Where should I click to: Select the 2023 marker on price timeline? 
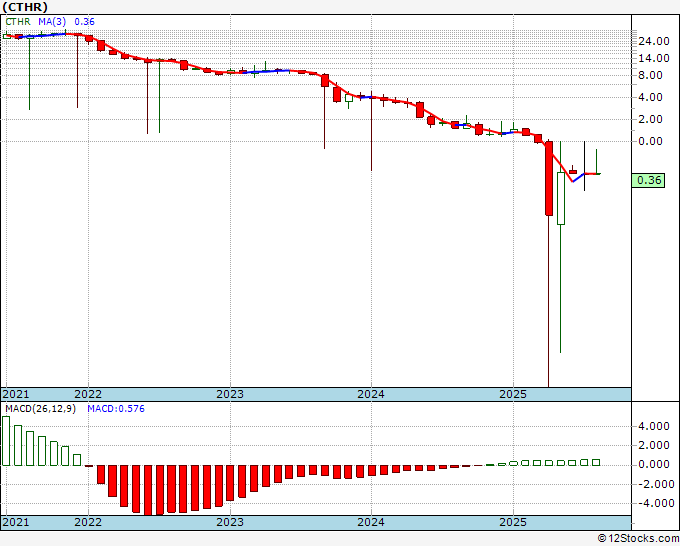point(230,394)
